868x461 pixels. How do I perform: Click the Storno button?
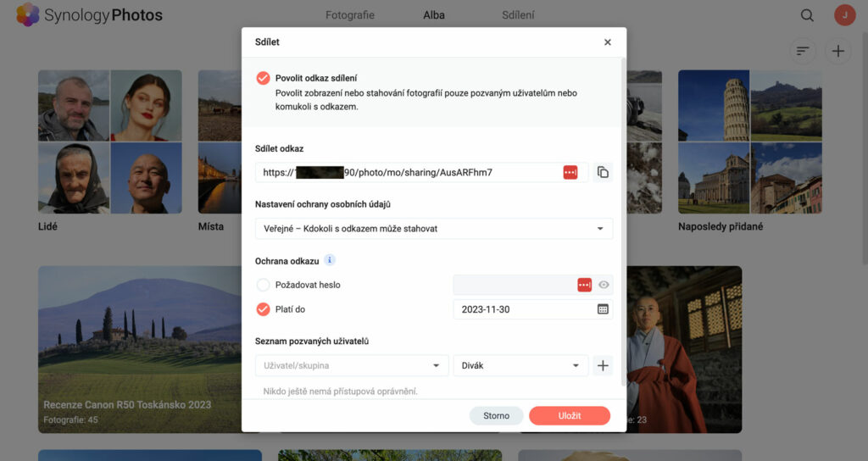tap(496, 415)
